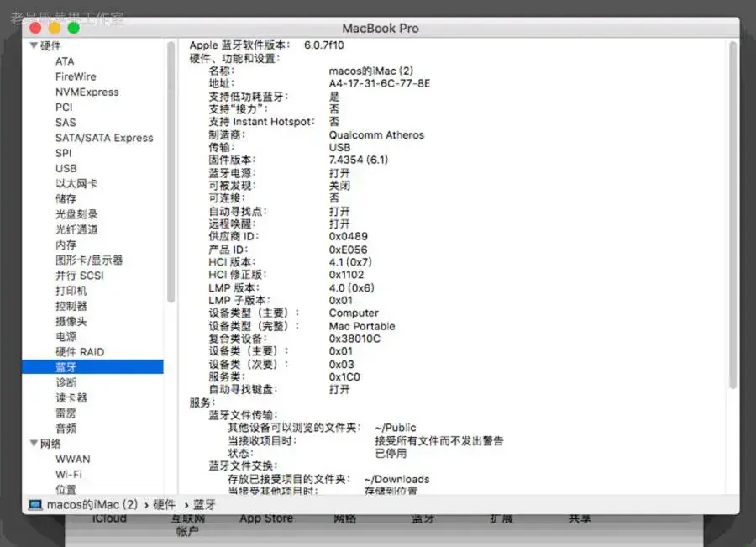Click the vendor ID value 0x0489
This screenshot has height=547, width=756.
(348, 236)
